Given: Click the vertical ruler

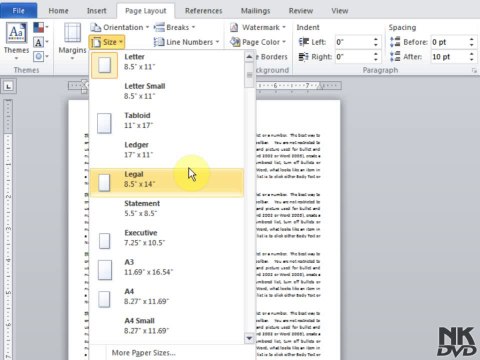Looking at the screenshot, I should pos(8,229).
